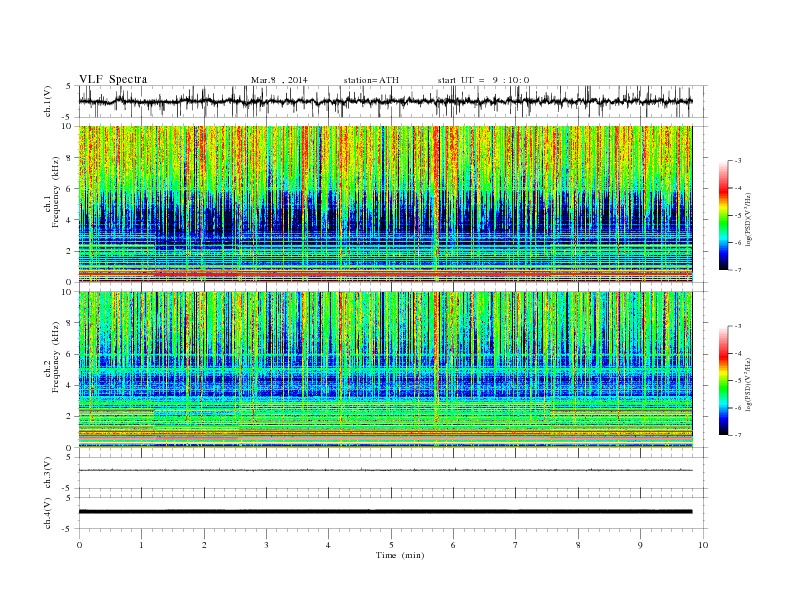Screen dimensions: 792x612
Task: Click the "station=ATH" header label
Action: point(371,80)
